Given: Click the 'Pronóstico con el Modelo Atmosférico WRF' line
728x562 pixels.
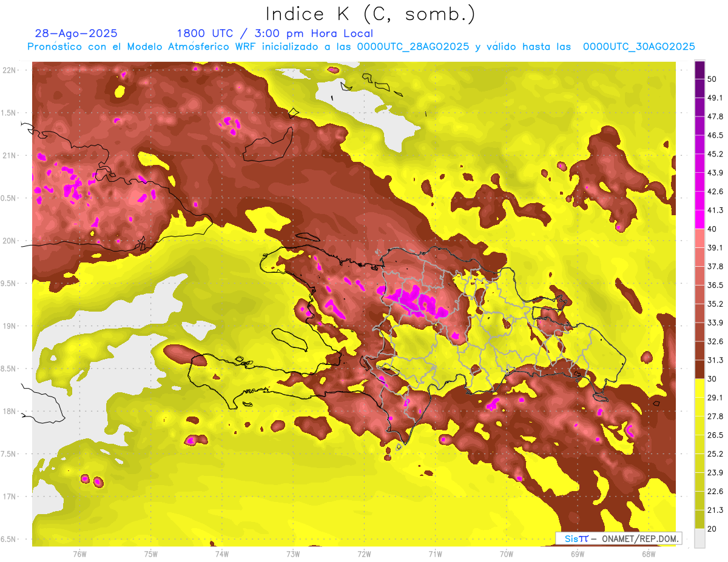Looking at the screenshot, I should click(361, 47).
